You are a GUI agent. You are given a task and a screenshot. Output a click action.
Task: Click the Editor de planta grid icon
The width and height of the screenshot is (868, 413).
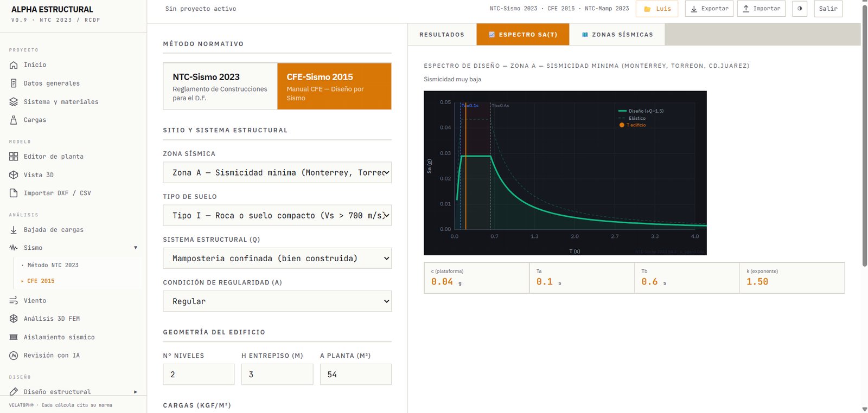(14, 157)
